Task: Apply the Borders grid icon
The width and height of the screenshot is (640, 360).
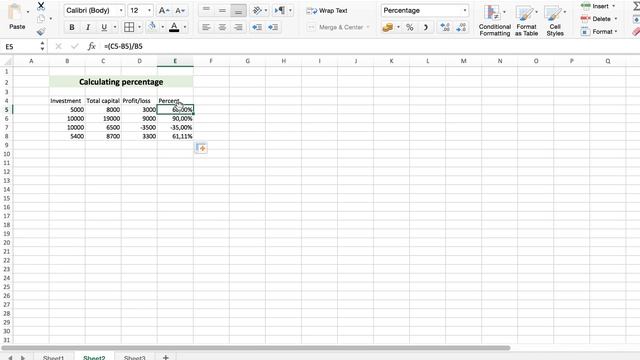Action: [x=129, y=27]
